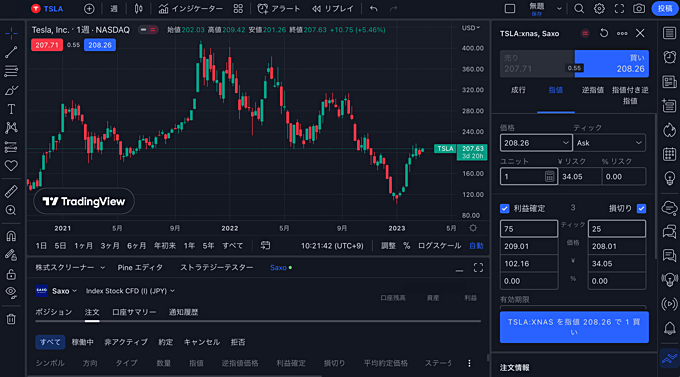Open Index Stock CFD account dropdown

pos(130,291)
